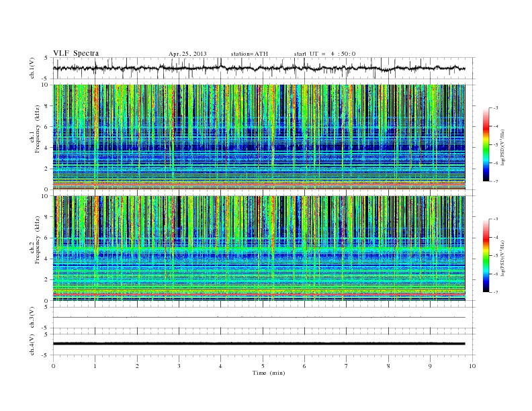Click the "8" tick on the time axis
Image resolution: width=532 pixels, height=411 pixels.
[388, 366]
